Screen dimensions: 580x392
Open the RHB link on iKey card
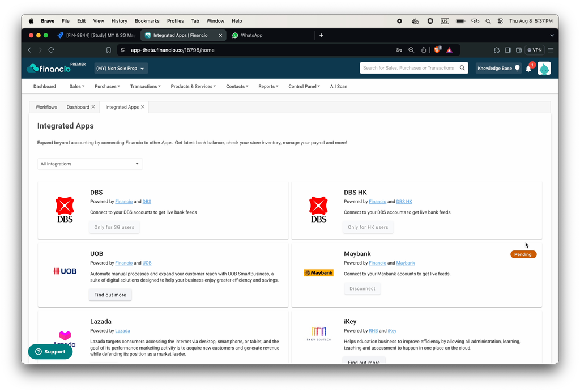373,331
